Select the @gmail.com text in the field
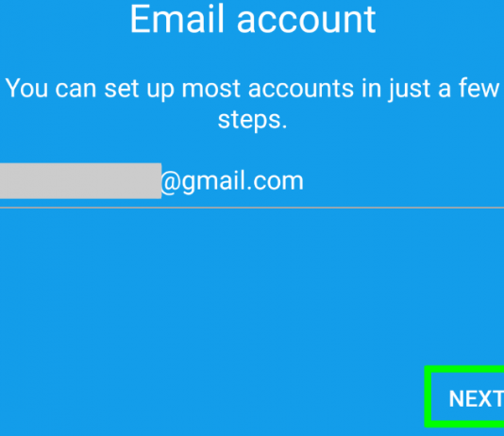The width and height of the screenshot is (504, 436). pyautogui.click(x=232, y=181)
